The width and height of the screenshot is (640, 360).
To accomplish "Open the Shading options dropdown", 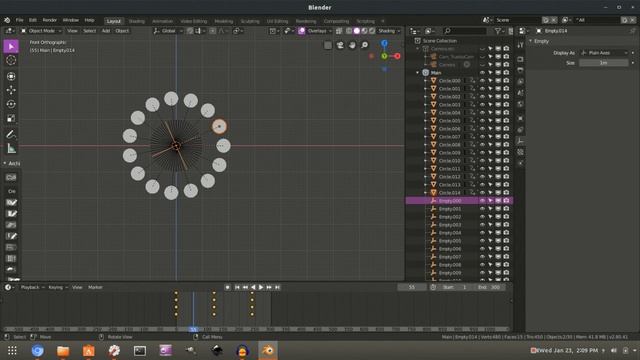I will pyautogui.click(x=389, y=31).
